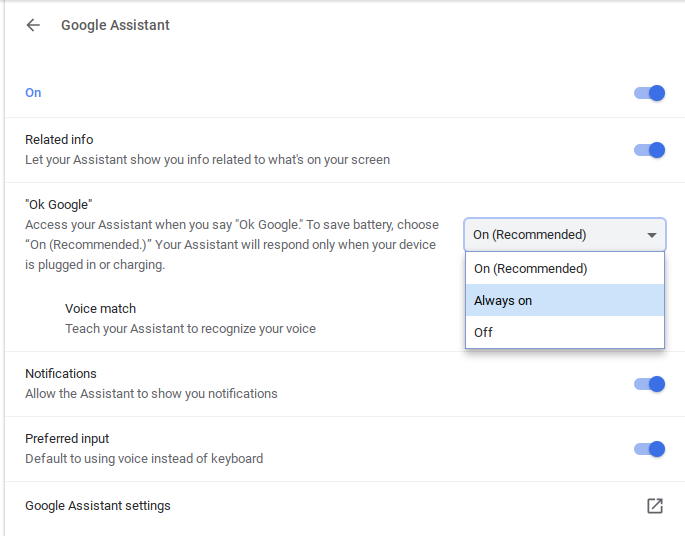The height and width of the screenshot is (536, 685).
Task: Choose the "Always on" option
Action: [503, 300]
